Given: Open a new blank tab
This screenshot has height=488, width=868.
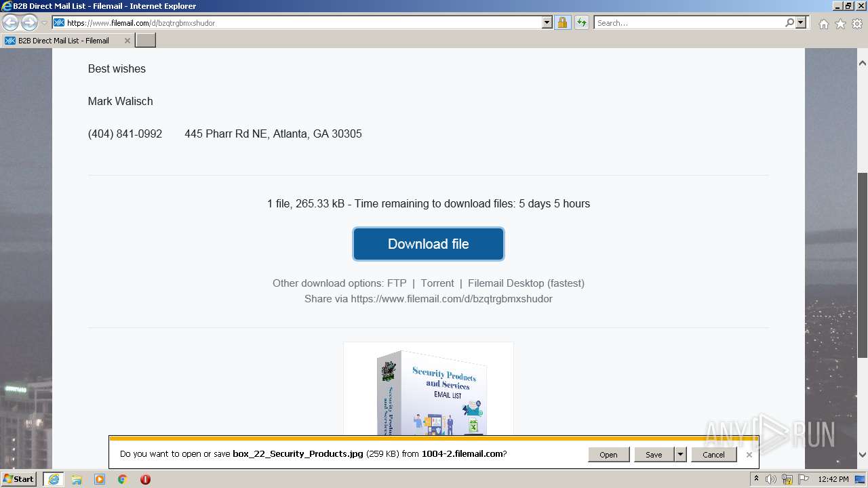Looking at the screenshot, I should 146,41.
